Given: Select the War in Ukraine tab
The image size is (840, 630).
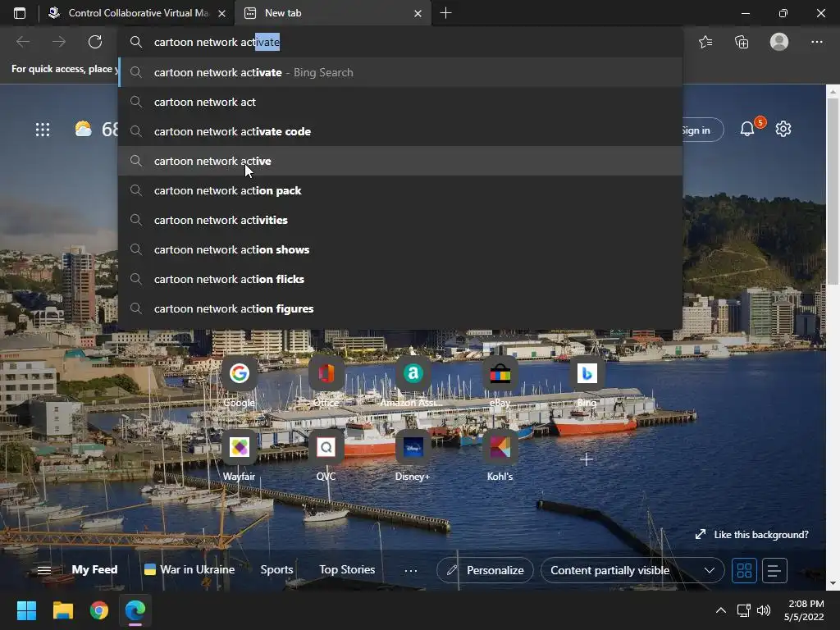Looking at the screenshot, I should pyautogui.click(x=189, y=569).
